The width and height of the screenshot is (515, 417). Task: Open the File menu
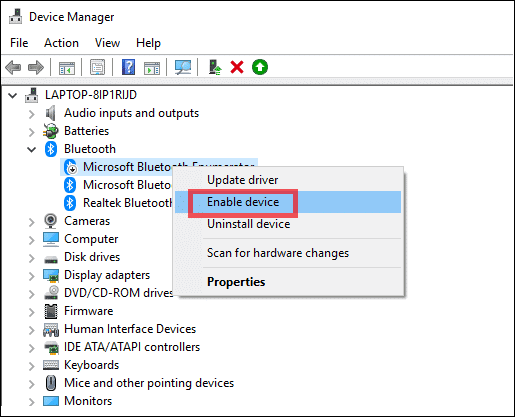coord(19,43)
